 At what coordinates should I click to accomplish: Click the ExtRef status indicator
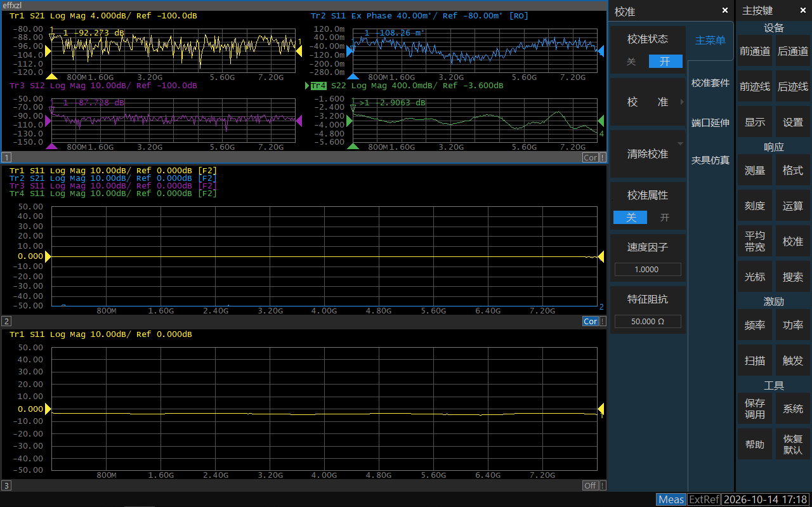coord(704,499)
